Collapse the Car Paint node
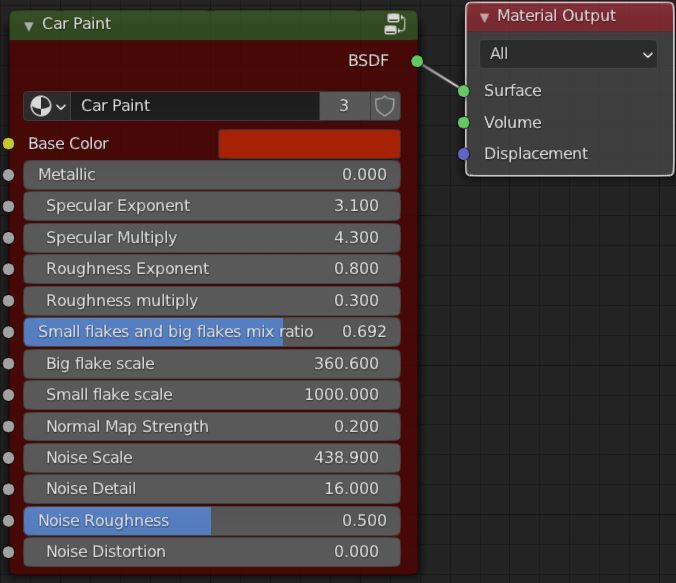The height and width of the screenshot is (583, 676). point(28,26)
